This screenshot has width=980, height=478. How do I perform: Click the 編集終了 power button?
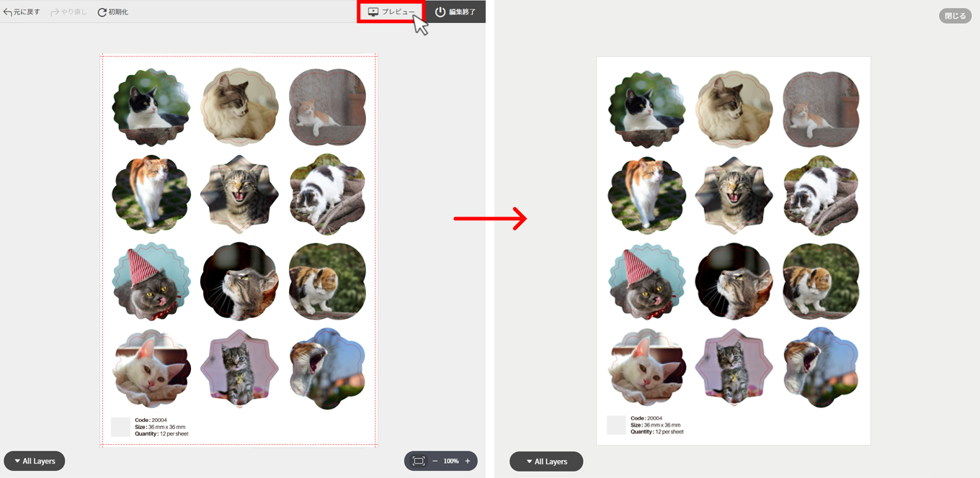coord(455,12)
